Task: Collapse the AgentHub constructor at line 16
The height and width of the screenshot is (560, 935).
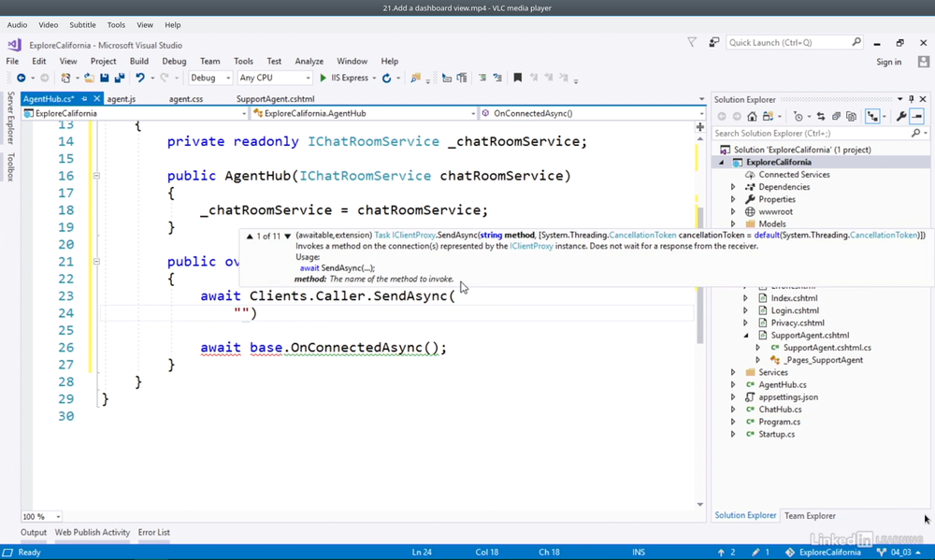Action: pyautogui.click(x=96, y=176)
